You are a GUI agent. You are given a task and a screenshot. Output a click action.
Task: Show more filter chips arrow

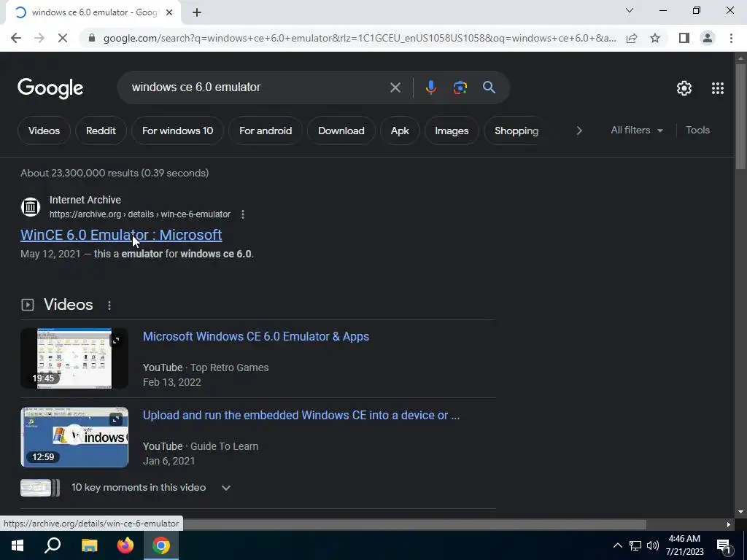pyautogui.click(x=578, y=131)
